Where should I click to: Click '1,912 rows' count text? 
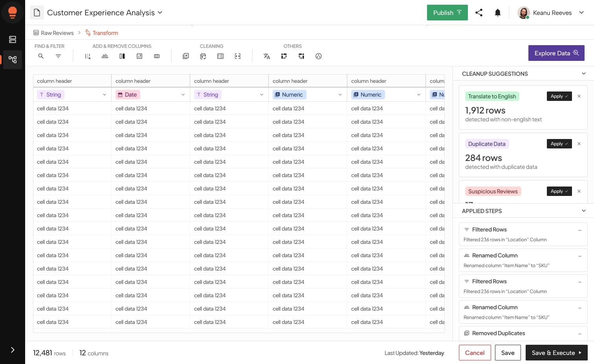pyautogui.click(x=485, y=110)
